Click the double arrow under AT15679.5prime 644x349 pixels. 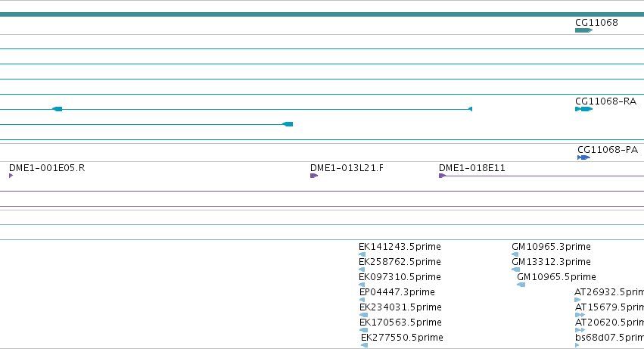580,315
